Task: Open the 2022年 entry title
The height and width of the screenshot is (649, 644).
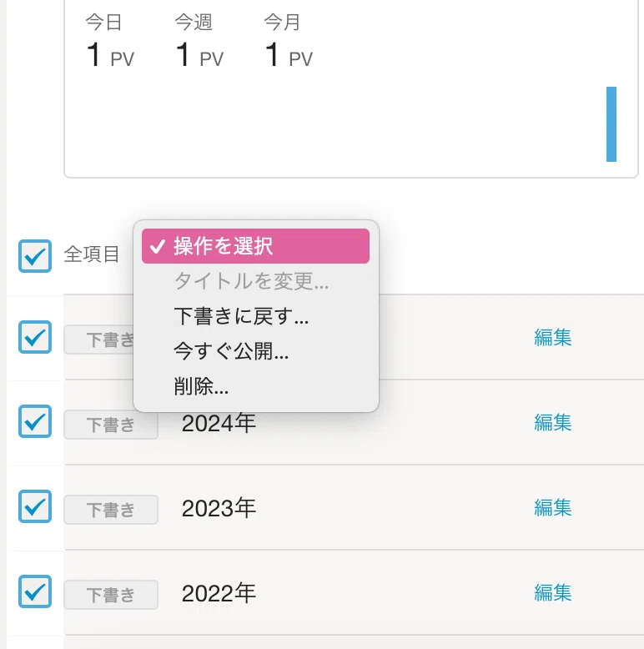Action: point(219,594)
